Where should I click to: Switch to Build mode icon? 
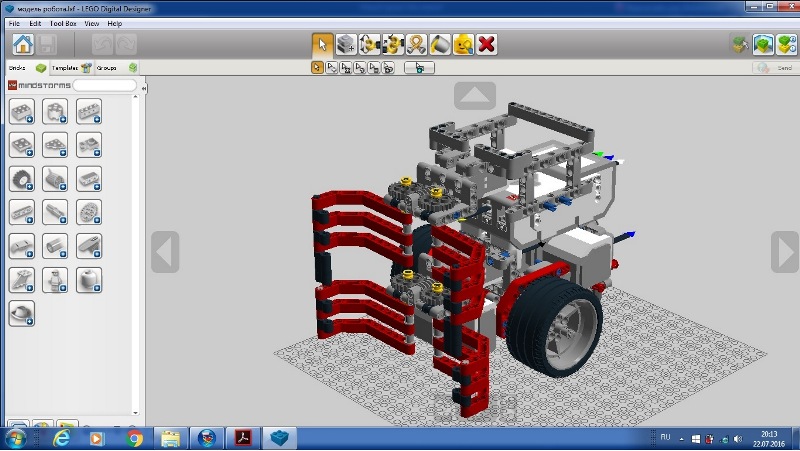(741, 45)
